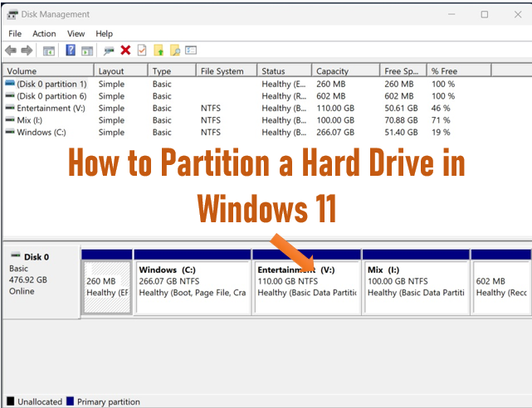
Task: Click the 602 MB recovery partition block
Action: point(501,282)
